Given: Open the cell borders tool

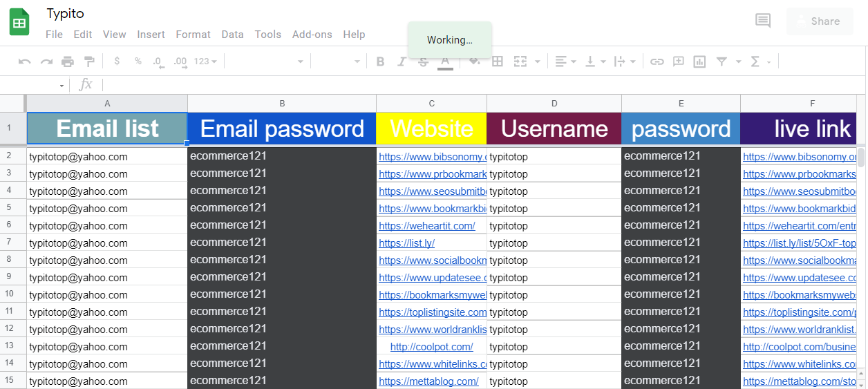Looking at the screenshot, I should pos(497,61).
